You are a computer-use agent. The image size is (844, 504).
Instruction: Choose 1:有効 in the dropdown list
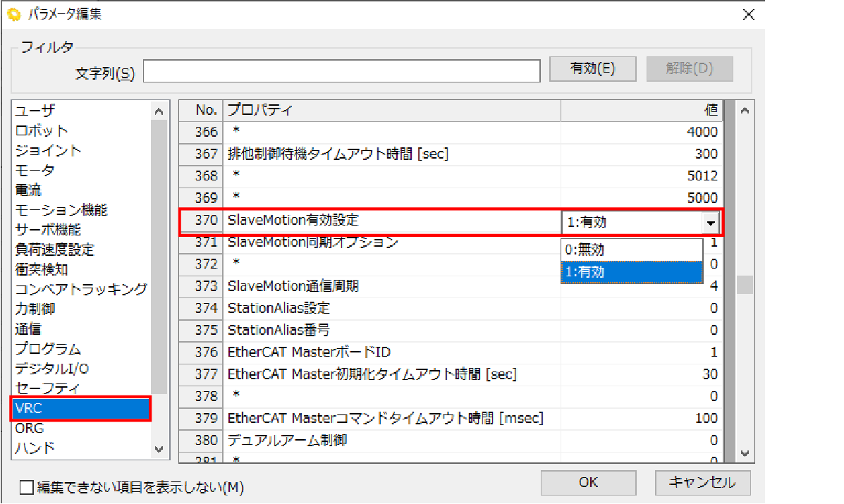pos(632,271)
